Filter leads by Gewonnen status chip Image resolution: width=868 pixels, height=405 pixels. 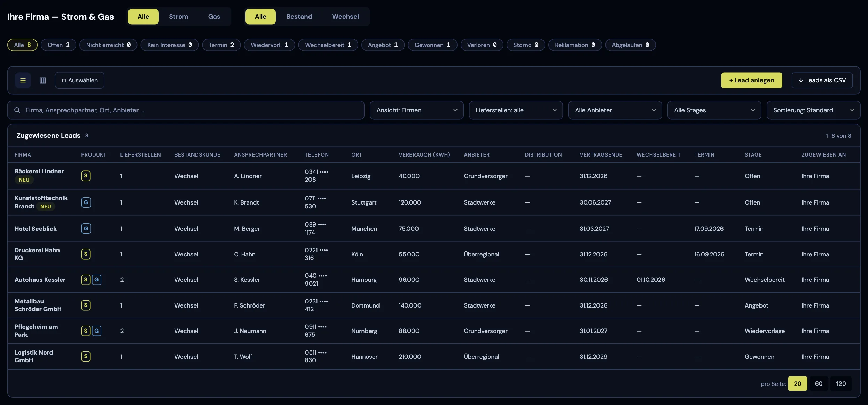(x=432, y=45)
